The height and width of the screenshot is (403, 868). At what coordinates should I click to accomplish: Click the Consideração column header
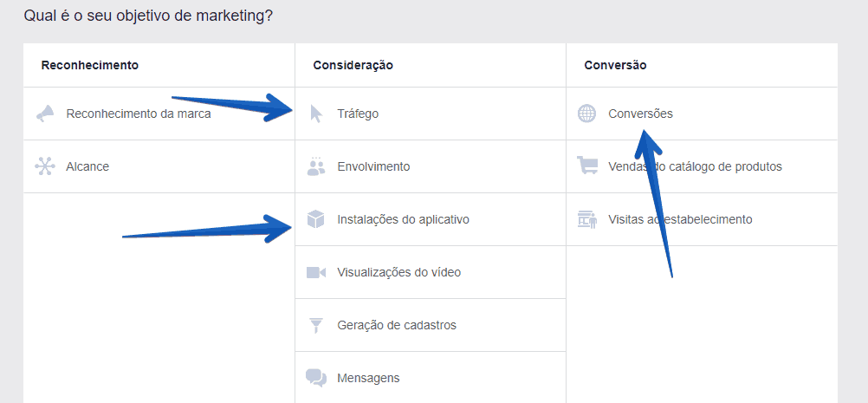(x=353, y=65)
